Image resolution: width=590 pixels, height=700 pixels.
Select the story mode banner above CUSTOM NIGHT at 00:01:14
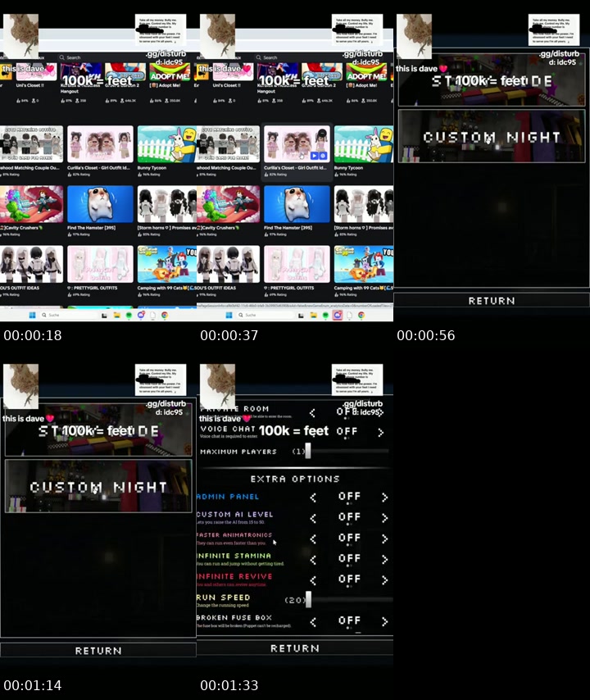pyautogui.click(x=98, y=430)
